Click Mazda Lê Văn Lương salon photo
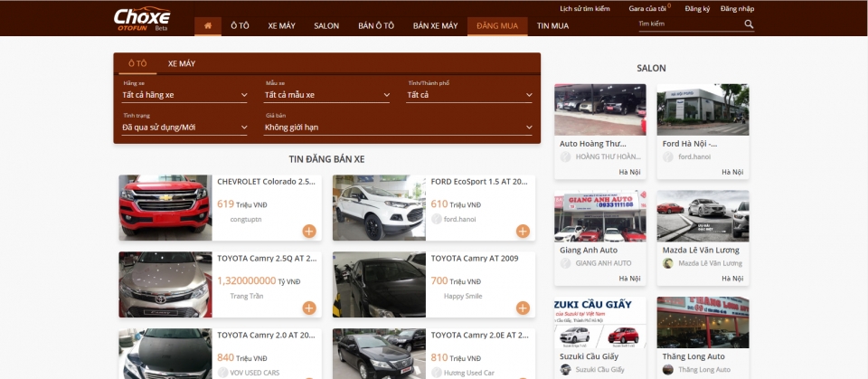 pos(703,216)
